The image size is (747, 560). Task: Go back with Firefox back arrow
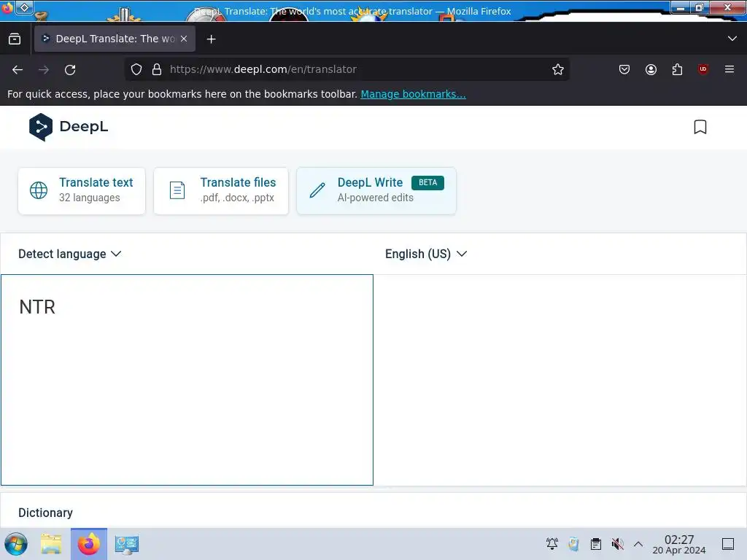coord(18,69)
